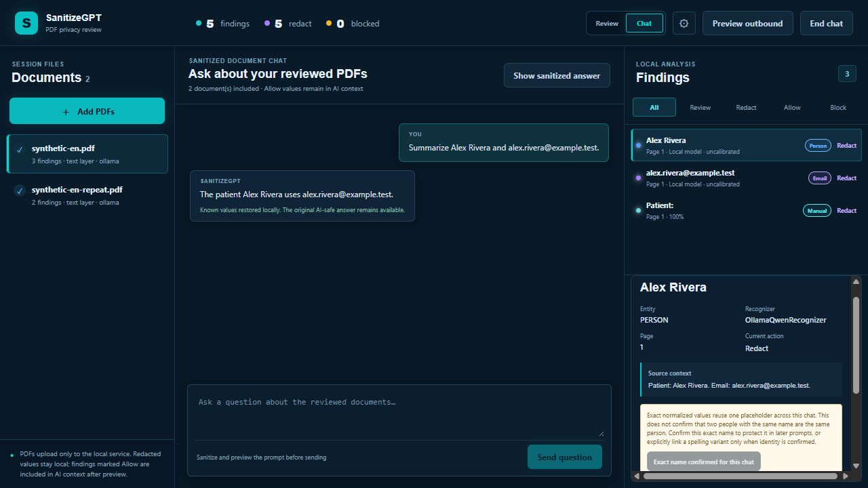Viewport: 868px width, 488px height.
Task: Click the vertical scrollbar thumb in details panel
Action: [x=856, y=345]
